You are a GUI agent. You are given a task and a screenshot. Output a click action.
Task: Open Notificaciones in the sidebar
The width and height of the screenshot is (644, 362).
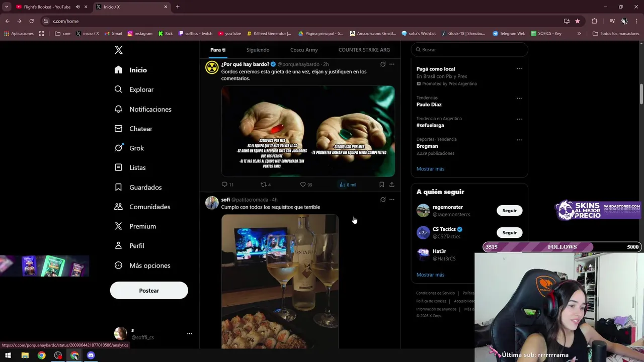pos(143,109)
